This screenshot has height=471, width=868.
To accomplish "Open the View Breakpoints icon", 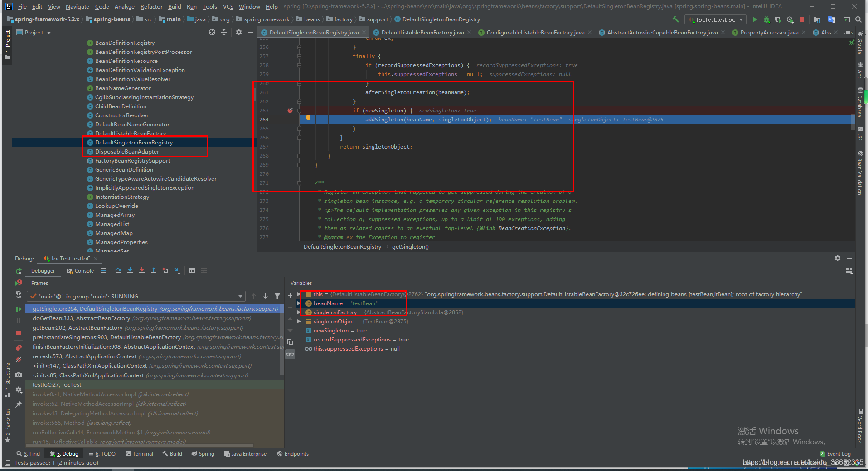I will [x=19, y=347].
